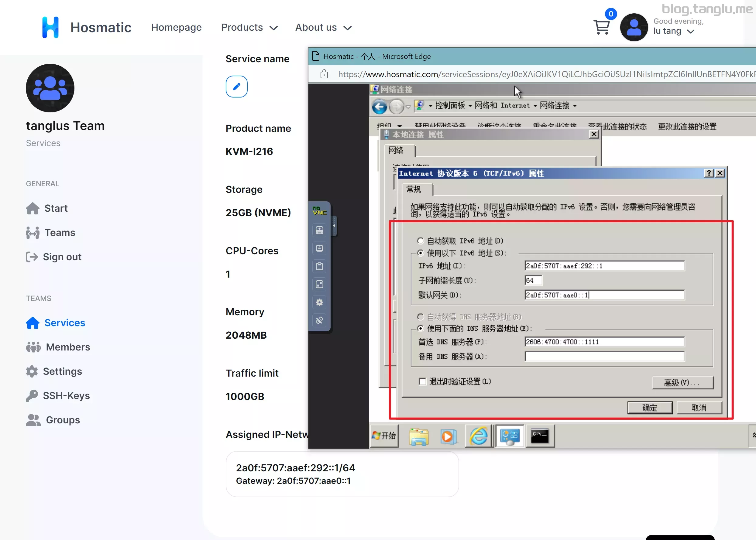This screenshot has height=540, width=756.
Task: Expand the About us dropdown
Action: tap(323, 27)
